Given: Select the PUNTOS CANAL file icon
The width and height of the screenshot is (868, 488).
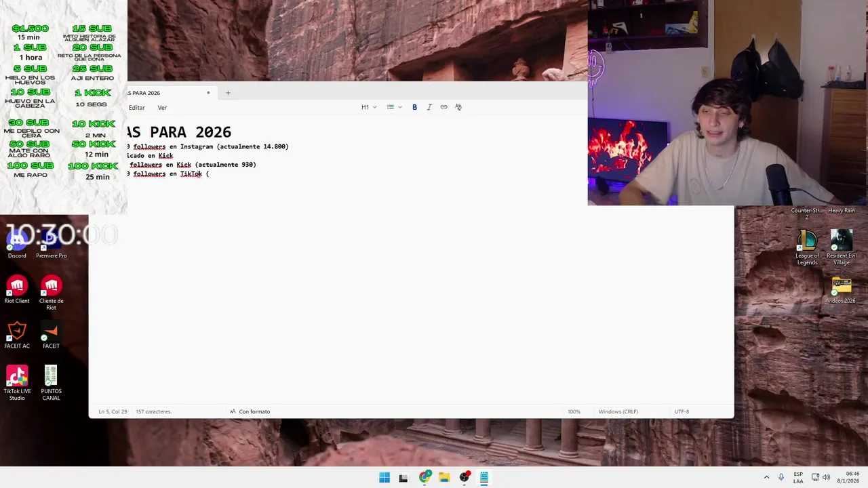Looking at the screenshot, I should (52, 383).
